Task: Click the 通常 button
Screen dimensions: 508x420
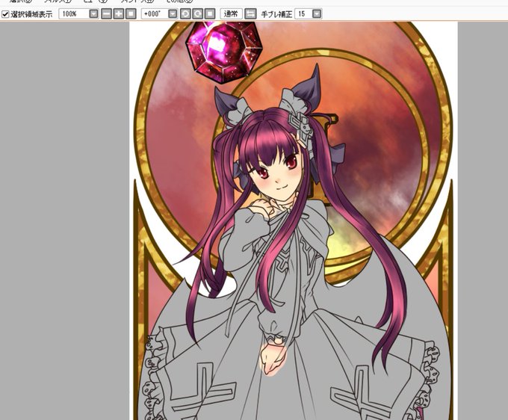Action: (231, 14)
